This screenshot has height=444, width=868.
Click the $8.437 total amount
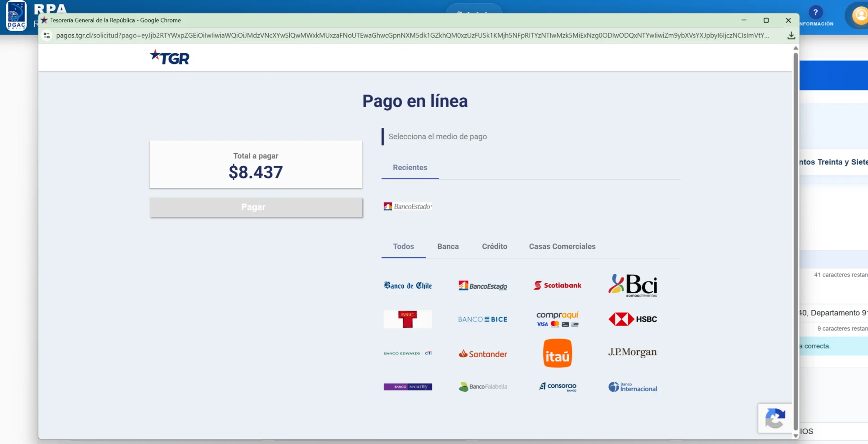[256, 172]
